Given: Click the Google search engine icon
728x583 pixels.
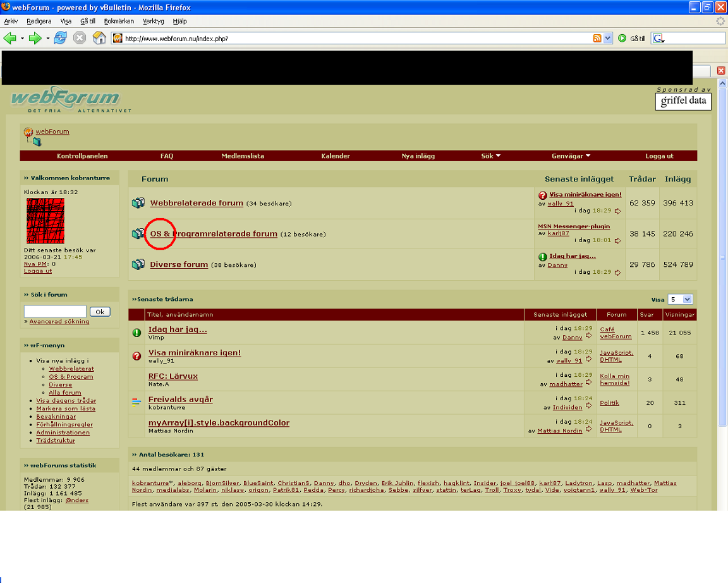Looking at the screenshot, I should pos(658,39).
